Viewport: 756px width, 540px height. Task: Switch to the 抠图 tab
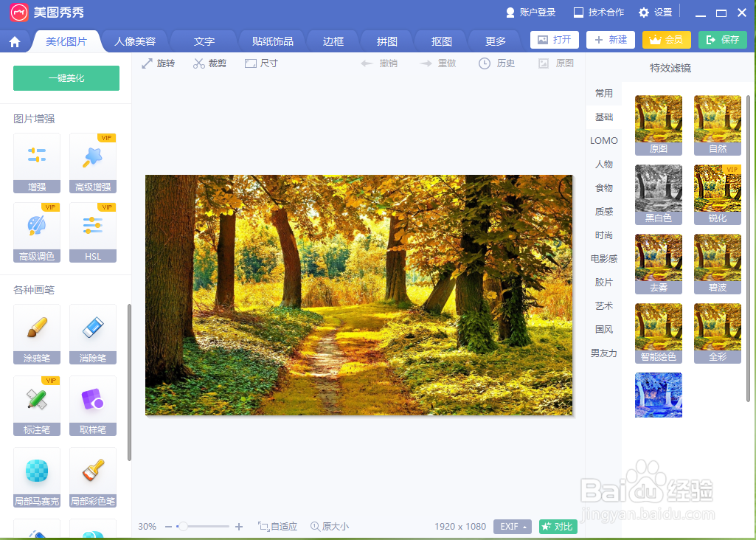(442, 41)
